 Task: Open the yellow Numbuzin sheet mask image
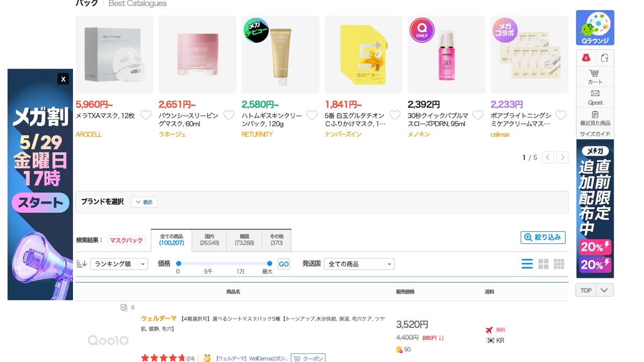pyautogui.click(x=363, y=55)
